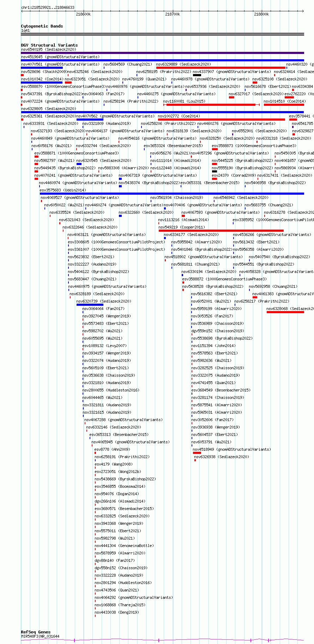This screenshot has height=644, width=314.
Task: Click the 218600k scale tick label
Action: pos(83,14)
